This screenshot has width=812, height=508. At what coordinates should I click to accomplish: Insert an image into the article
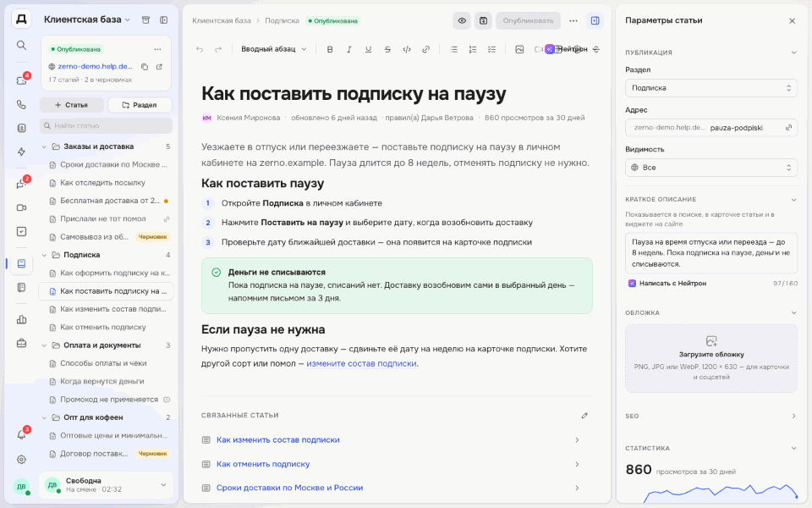tap(519, 49)
